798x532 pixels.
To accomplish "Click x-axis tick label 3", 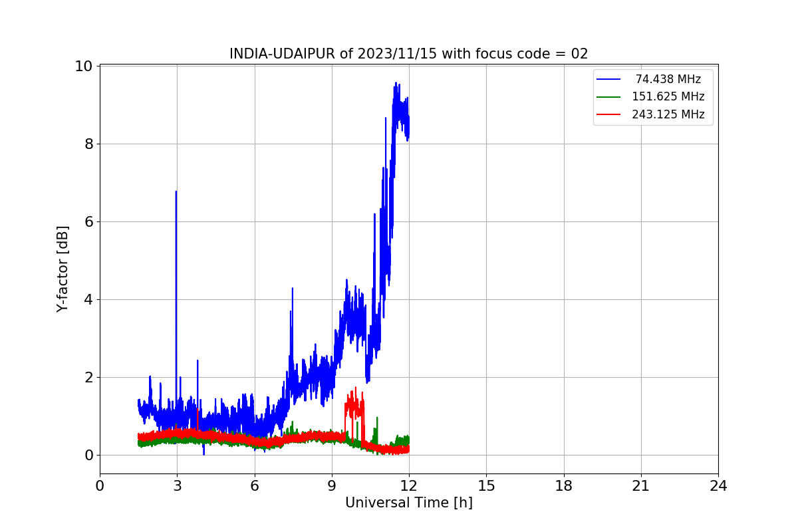I will 177,486.
